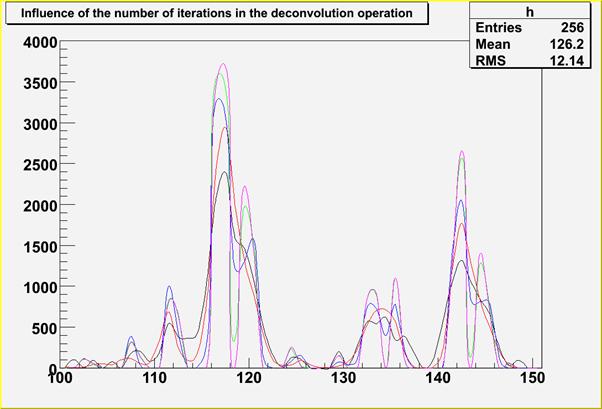Click the blue peak near 111
This screenshot has height=409, width=602.
[169, 287]
